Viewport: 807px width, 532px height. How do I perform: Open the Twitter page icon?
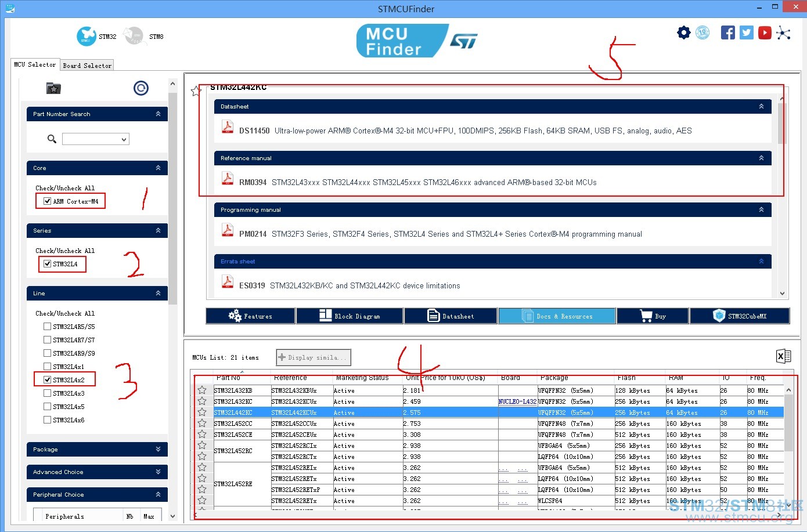[x=747, y=32]
